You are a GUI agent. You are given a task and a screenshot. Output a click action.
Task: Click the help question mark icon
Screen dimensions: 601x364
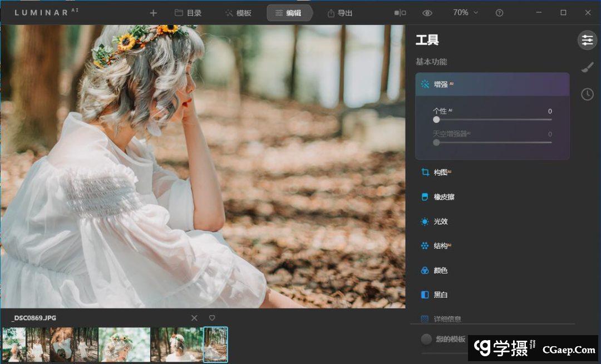click(x=499, y=13)
